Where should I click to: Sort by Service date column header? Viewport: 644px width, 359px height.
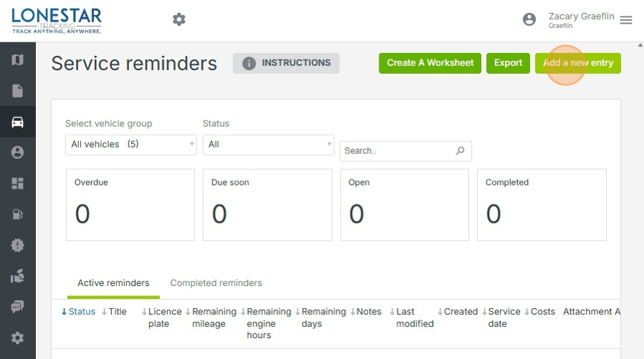coord(501,317)
